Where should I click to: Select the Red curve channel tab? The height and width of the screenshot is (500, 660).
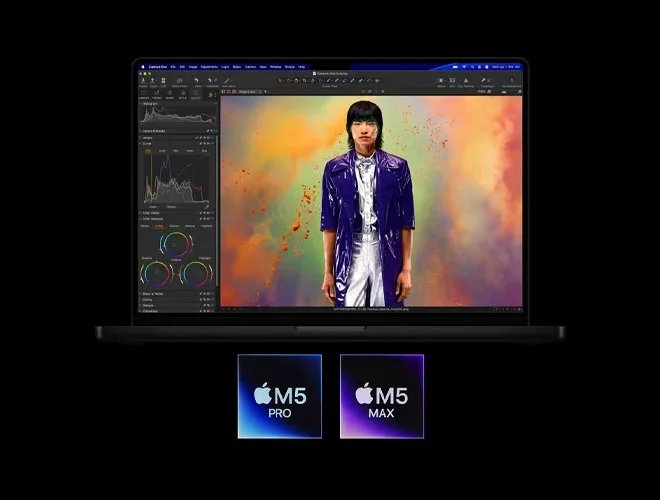pyautogui.click(x=176, y=151)
